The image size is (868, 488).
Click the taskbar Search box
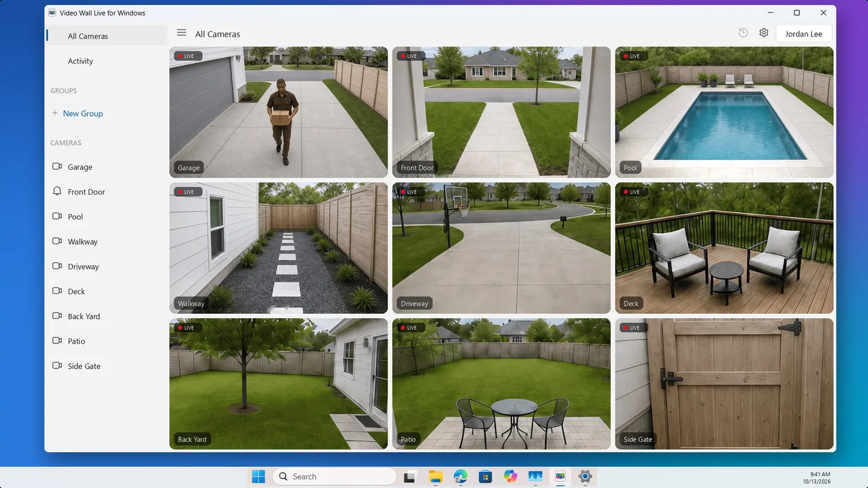point(334,476)
